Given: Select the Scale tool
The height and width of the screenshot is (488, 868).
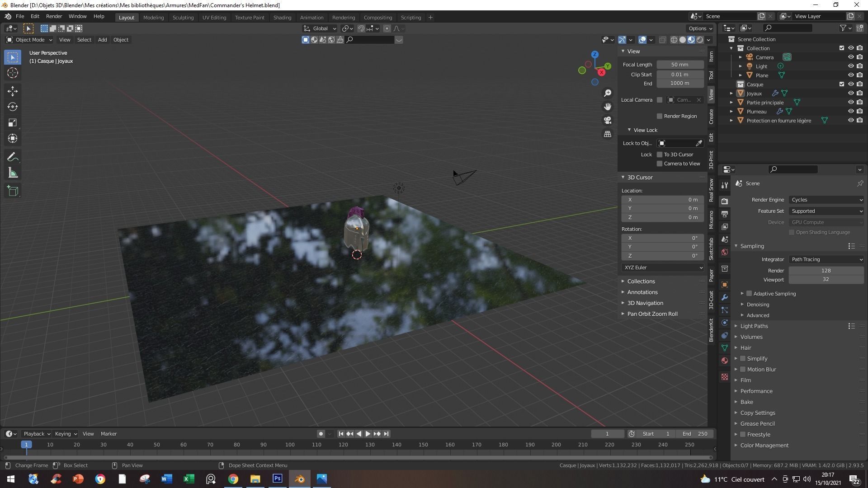Looking at the screenshot, I should click(x=13, y=122).
